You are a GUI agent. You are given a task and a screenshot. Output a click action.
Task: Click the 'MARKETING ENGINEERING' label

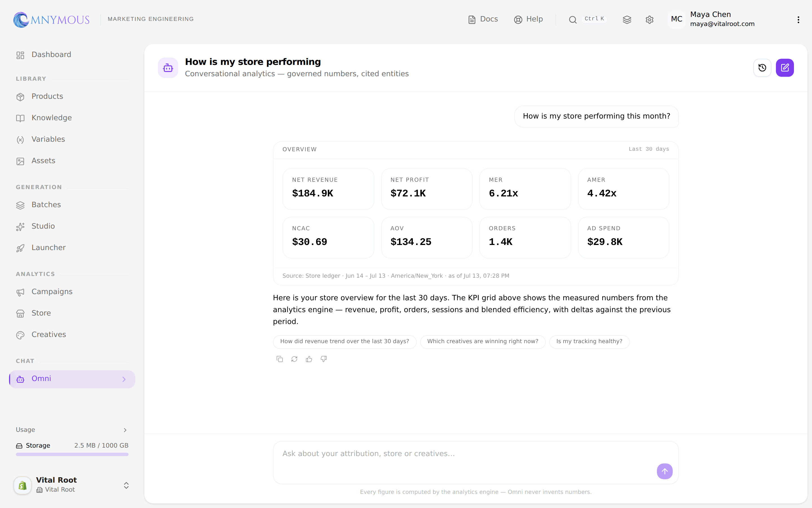[151, 19]
